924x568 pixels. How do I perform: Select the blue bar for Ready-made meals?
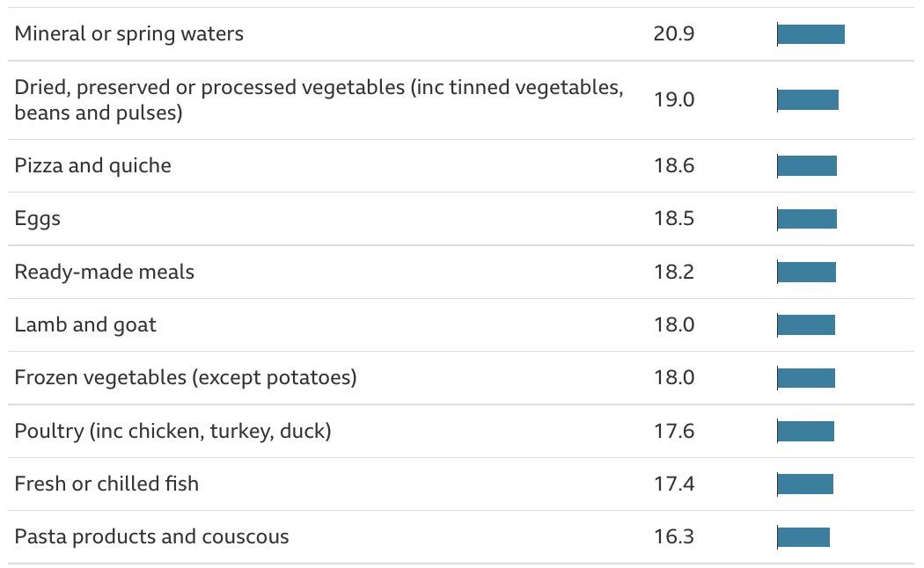(x=806, y=272)
